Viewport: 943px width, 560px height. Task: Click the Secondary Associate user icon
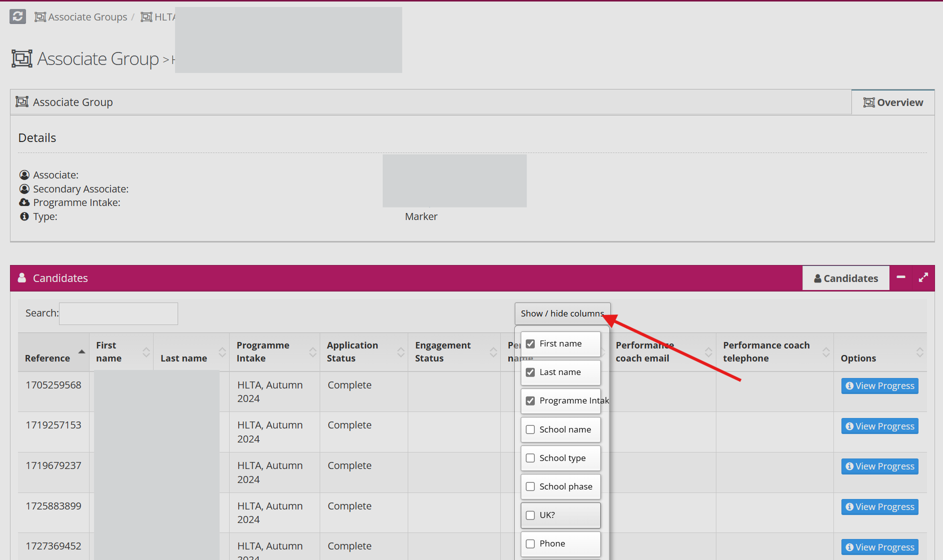pyautogui.click(x=24, y=189)
